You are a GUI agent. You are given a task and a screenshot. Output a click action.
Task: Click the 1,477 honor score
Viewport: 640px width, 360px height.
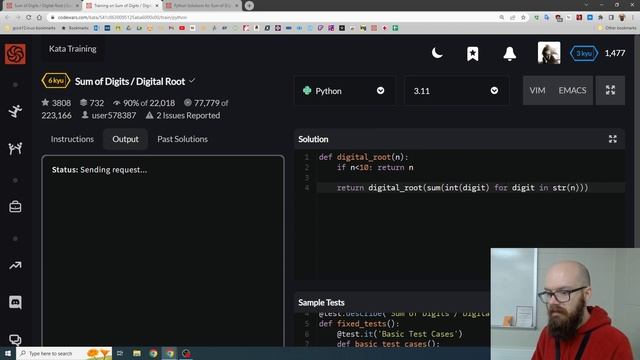tap(615, 53)
